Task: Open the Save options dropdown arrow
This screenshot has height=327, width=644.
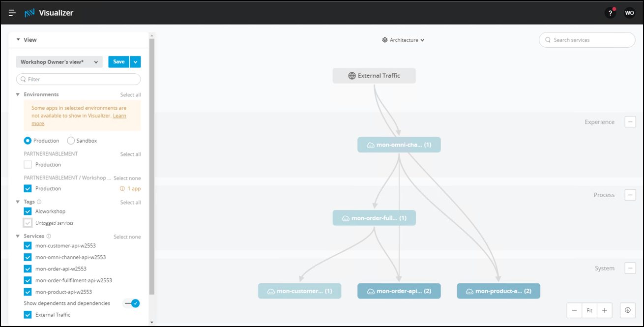Action: (136, 62)
